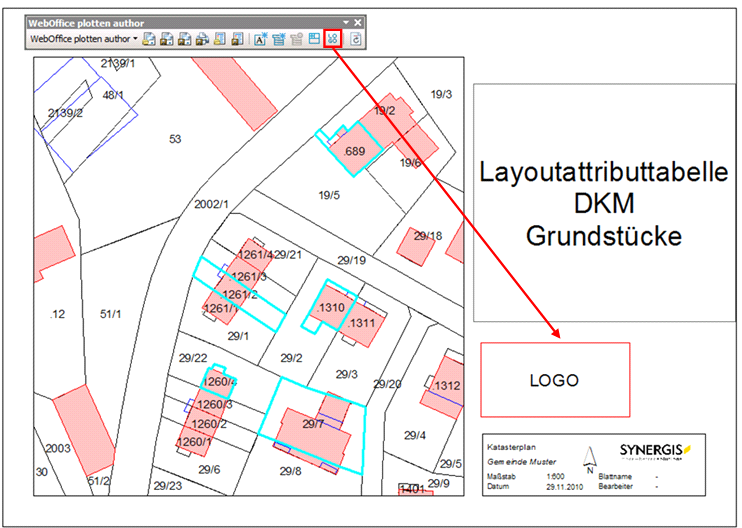Close the WebOffice plotten author toolbar
This screenshot has height=528, width=742.
(x=358, y=22)
